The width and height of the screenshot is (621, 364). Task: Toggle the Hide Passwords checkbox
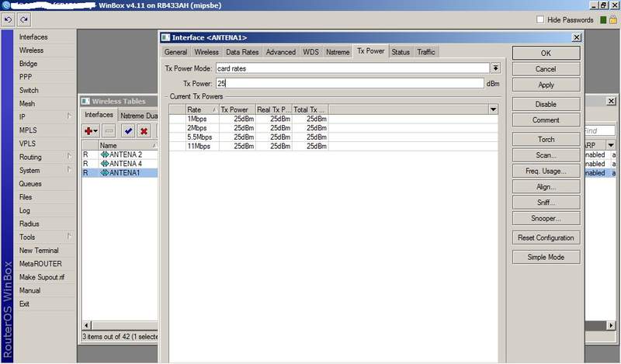[x=540, y=19]
